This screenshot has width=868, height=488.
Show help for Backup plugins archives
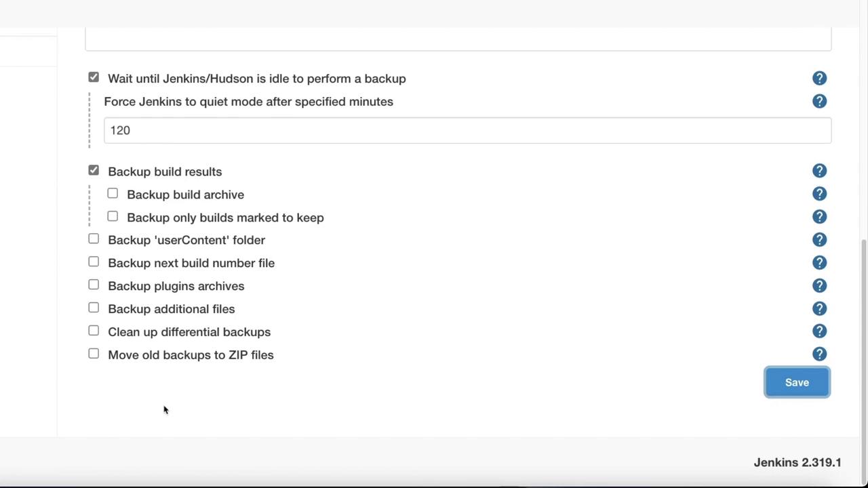819,286
